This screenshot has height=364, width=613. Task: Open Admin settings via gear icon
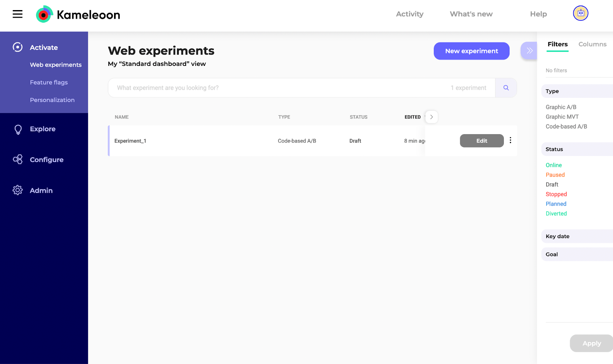click(17, 190)
